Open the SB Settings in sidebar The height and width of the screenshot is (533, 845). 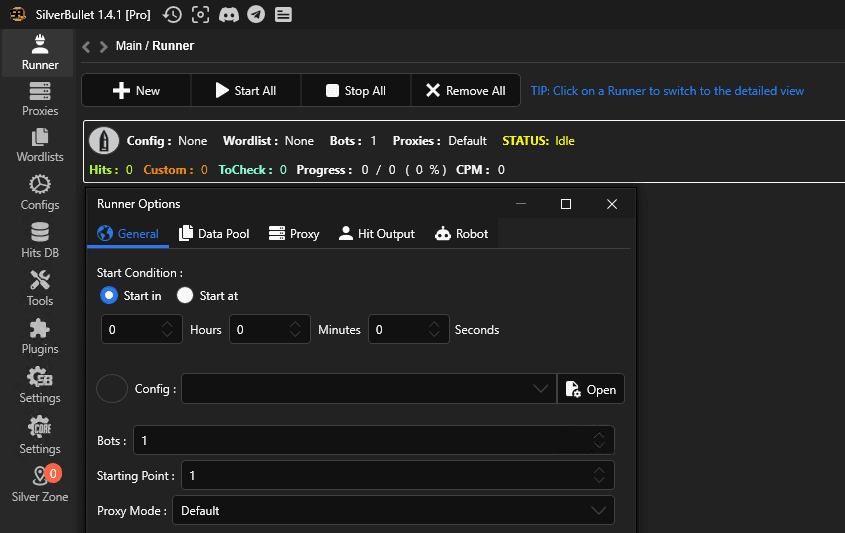pos(40,385)
